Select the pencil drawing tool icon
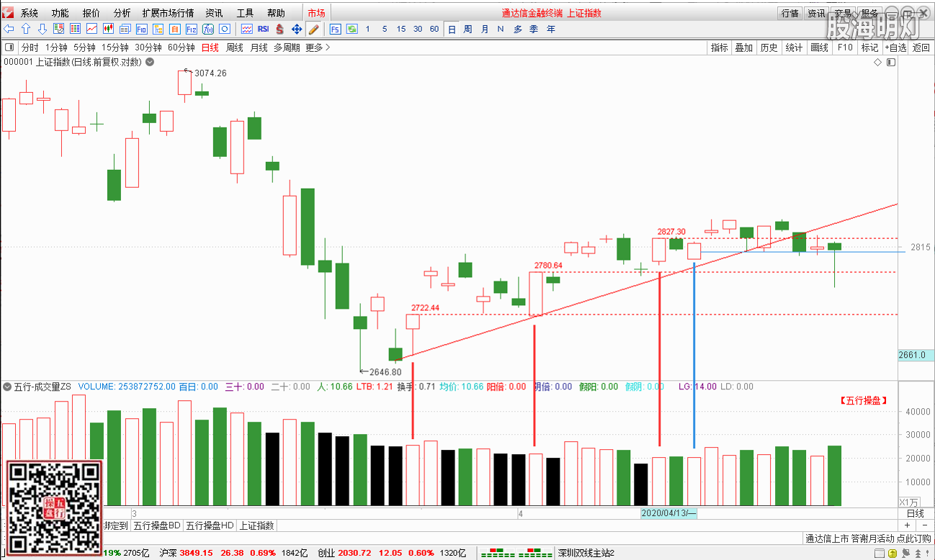The width and height of the screenshot is (935, 560). [313, 30]
